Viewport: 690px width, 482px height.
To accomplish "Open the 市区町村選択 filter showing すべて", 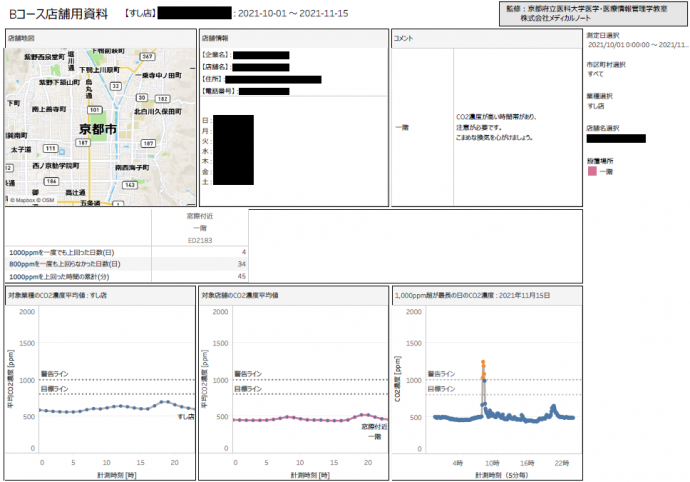I will [595, 74].
